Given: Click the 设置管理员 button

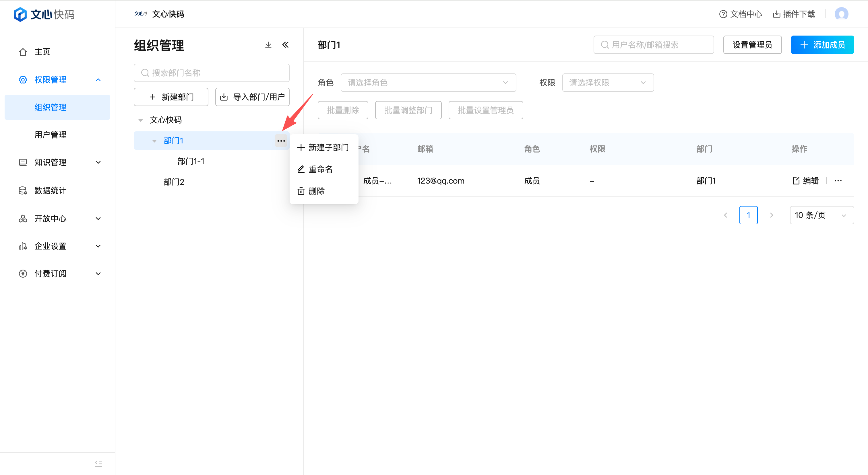Looking at the screenshot, I should pyautogui.click(x=752, y=45).
